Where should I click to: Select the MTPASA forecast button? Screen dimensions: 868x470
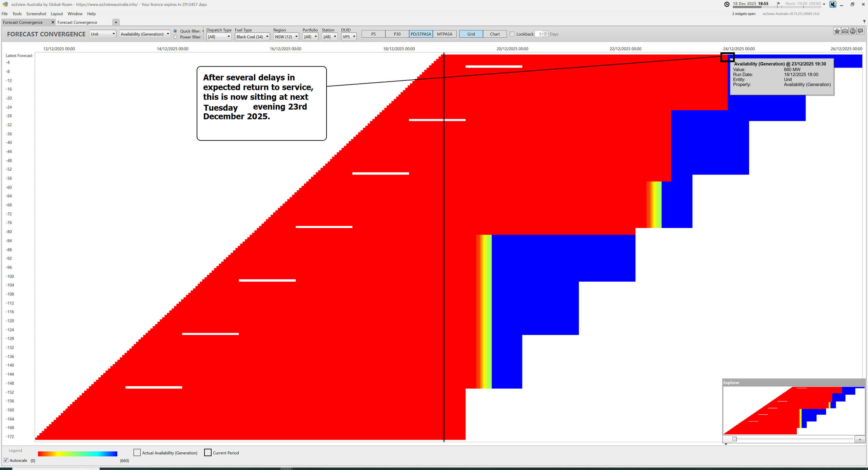tap(445, 34)
